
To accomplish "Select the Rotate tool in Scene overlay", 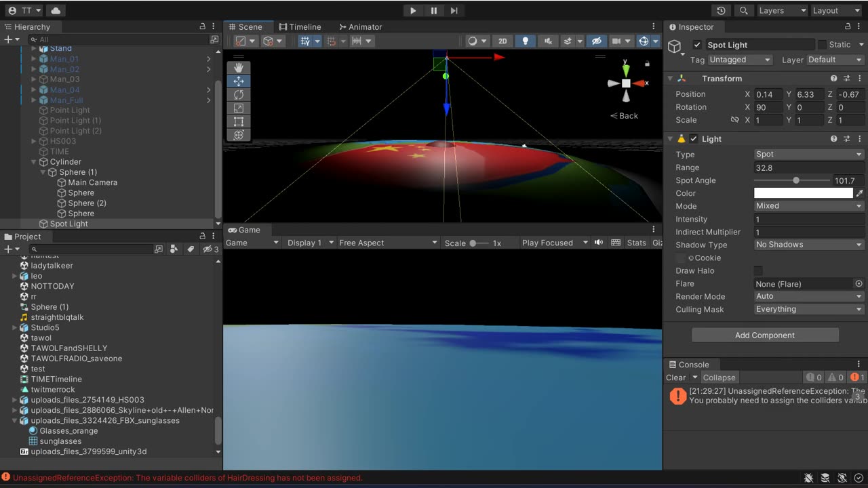I will (x=239, y=95).
